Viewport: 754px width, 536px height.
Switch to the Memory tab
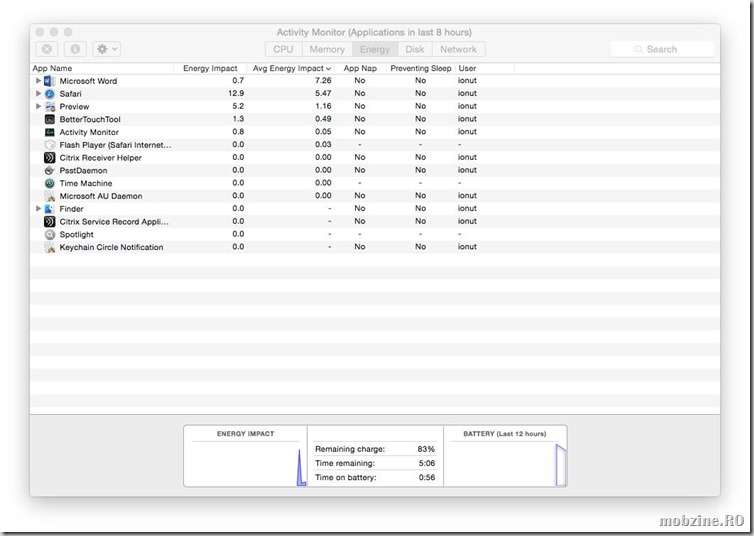click(327, 49)
